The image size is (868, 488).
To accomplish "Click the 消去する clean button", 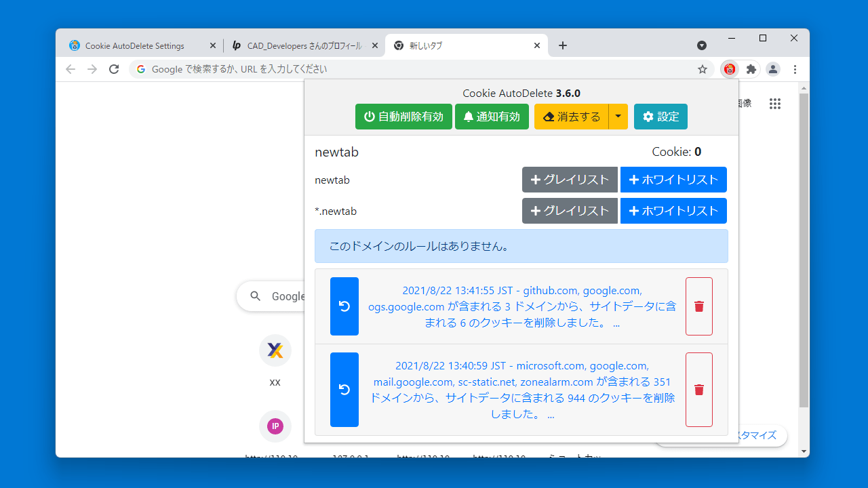I will coord(572,117).
